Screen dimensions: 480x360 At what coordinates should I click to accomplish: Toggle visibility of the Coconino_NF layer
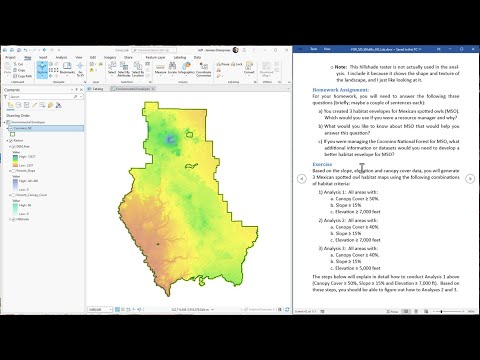click(11, 128)
